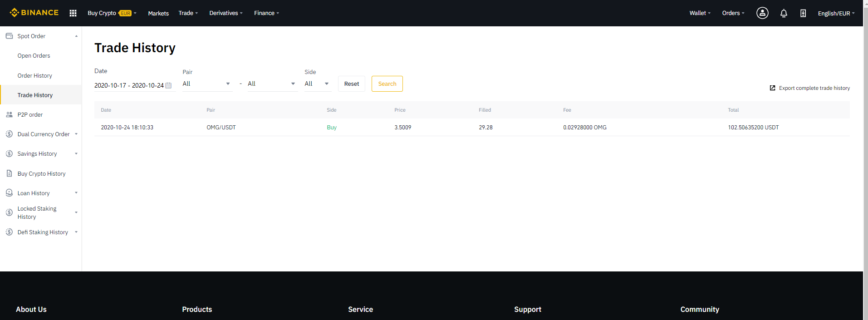Open the second Pair quote dropdown
Image resolution: width=868 pixels, height=320 pixels.
273,84
